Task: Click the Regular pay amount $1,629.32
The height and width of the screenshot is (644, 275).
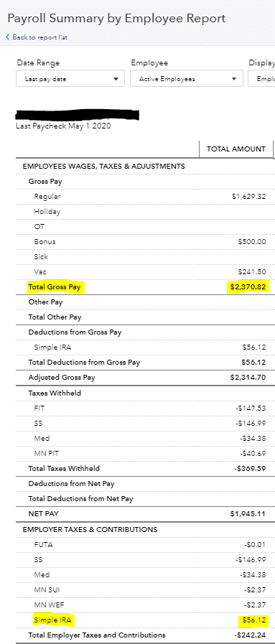Action: point(248,196)
